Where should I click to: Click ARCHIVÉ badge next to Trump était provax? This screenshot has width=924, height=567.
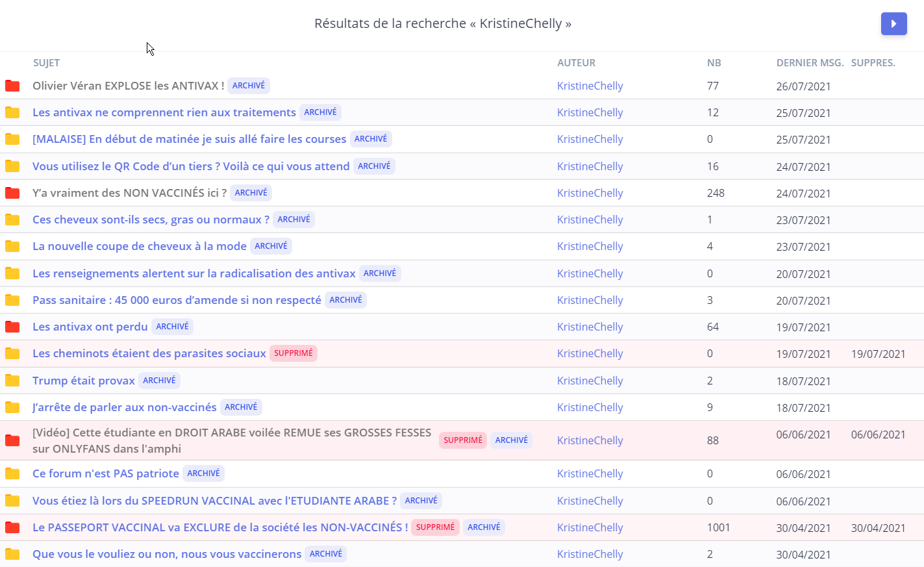[x=159, y=381]
